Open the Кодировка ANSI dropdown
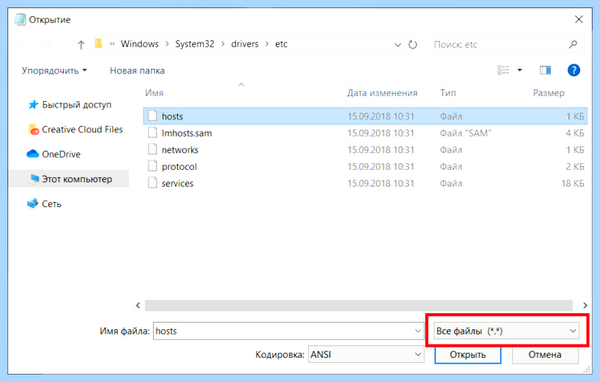Screen dimensions: 600x382 pyautogui.click(x=366, y=355)
